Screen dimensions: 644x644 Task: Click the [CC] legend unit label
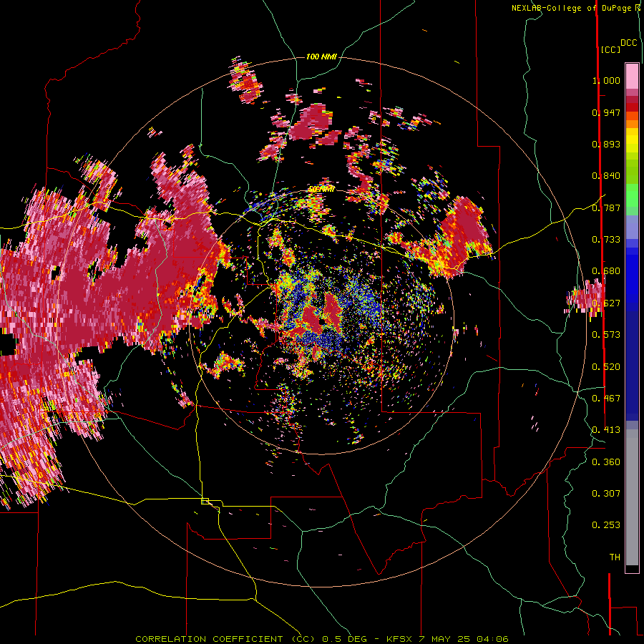[611, 49]
